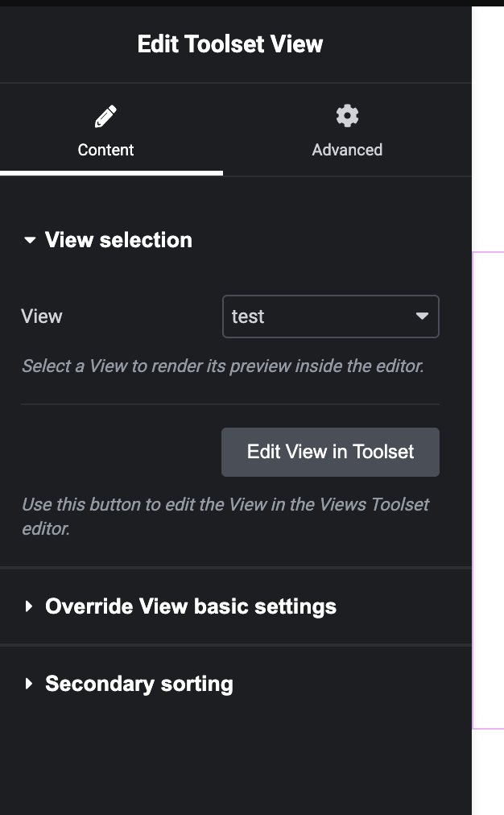Click the triangle beside Override View basic settings

(30, 606)
